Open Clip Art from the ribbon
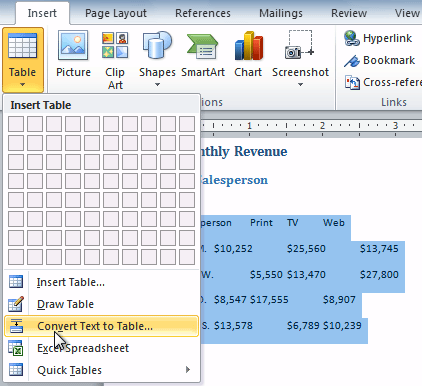This screenshot has width=422, height=386. [115, 60]
